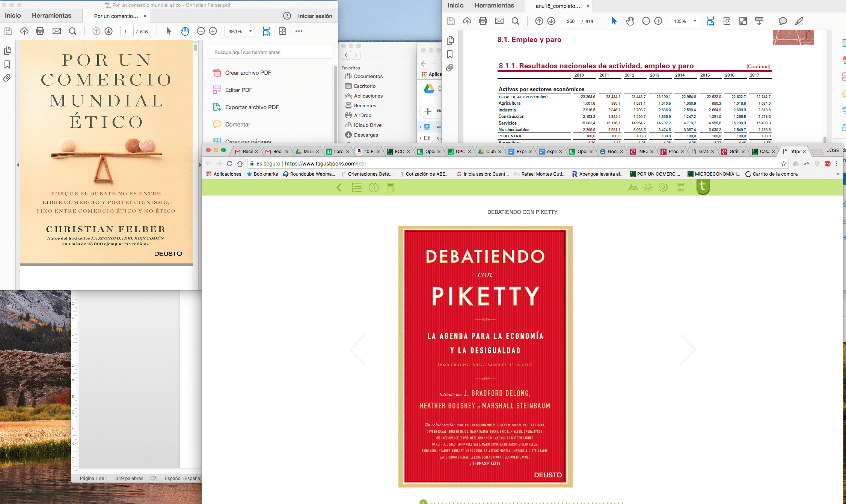The width and height of the screenshot is (846, 504).
Task: Show hidden bookmarks with the overflow chevron
Action: (x=838, y=174)
